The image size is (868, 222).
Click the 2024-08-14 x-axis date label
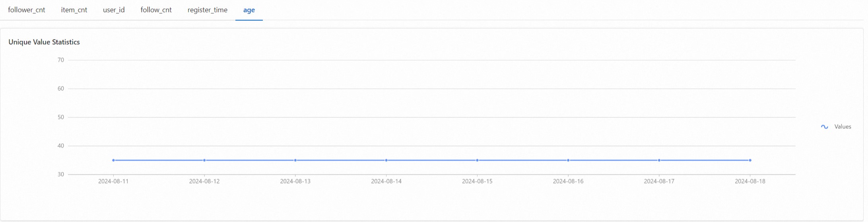point(386,181)
